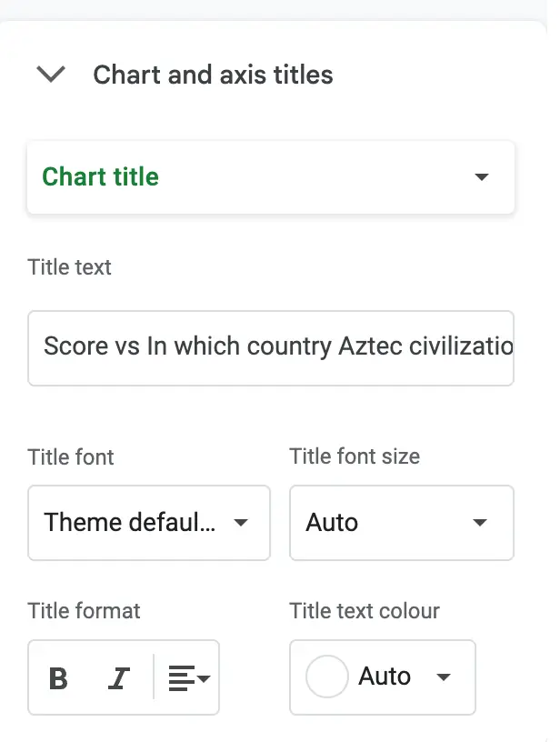Click the arrow on the Theme default font box

click(x=242, y=523)
